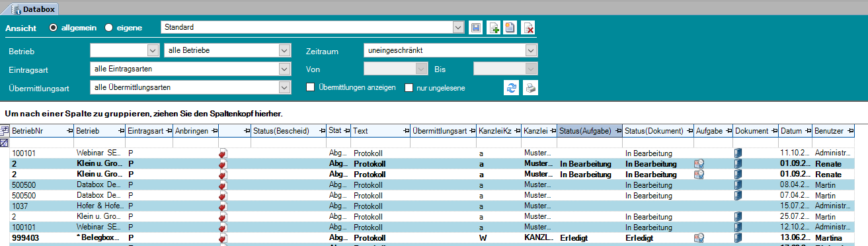The height and width of the screenshot is (246, 868).
Task: Open the document icon in the 25.07. Martin row
Action: coord(738,216)
